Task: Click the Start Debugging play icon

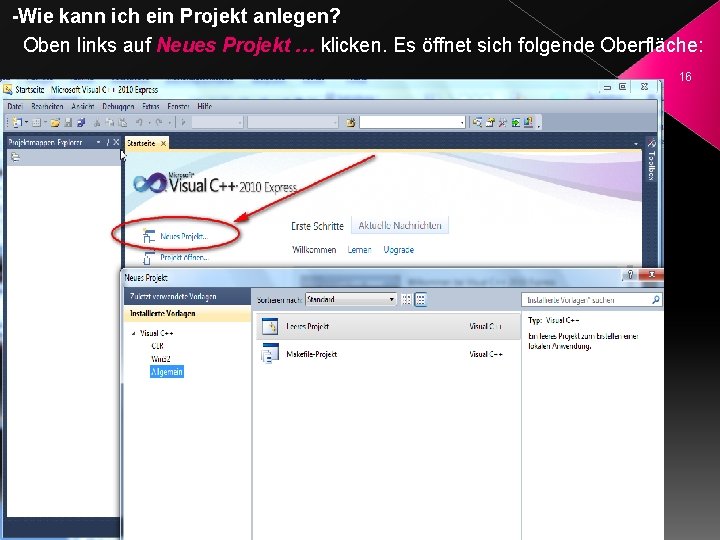Action: point(183,122)
